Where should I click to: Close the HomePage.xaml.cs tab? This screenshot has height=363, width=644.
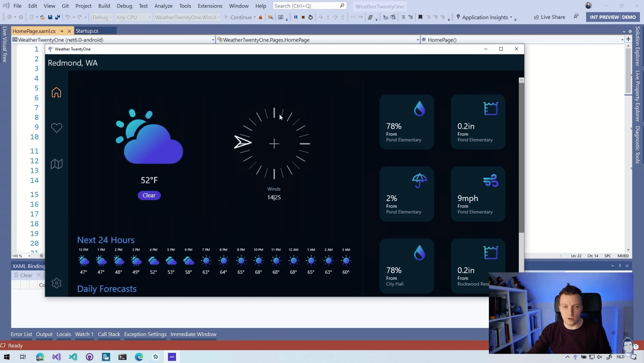pyautogui.click(x=69, y=31)
